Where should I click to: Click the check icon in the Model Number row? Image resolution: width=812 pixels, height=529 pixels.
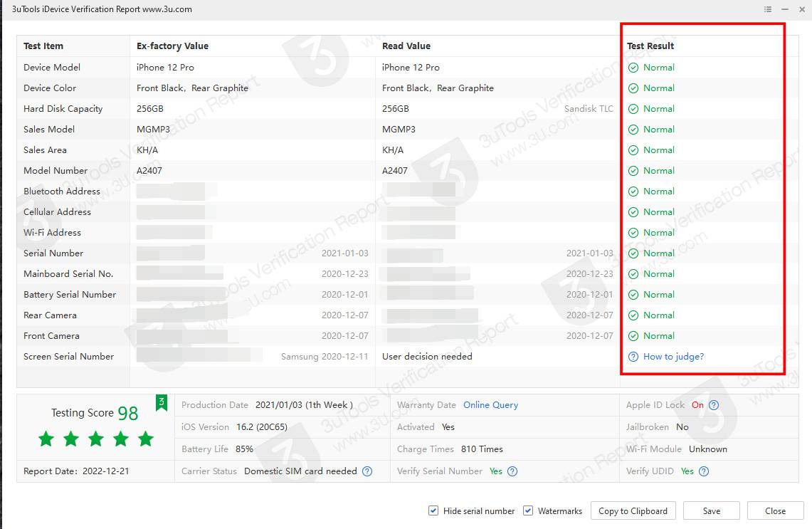click(633, 171)
